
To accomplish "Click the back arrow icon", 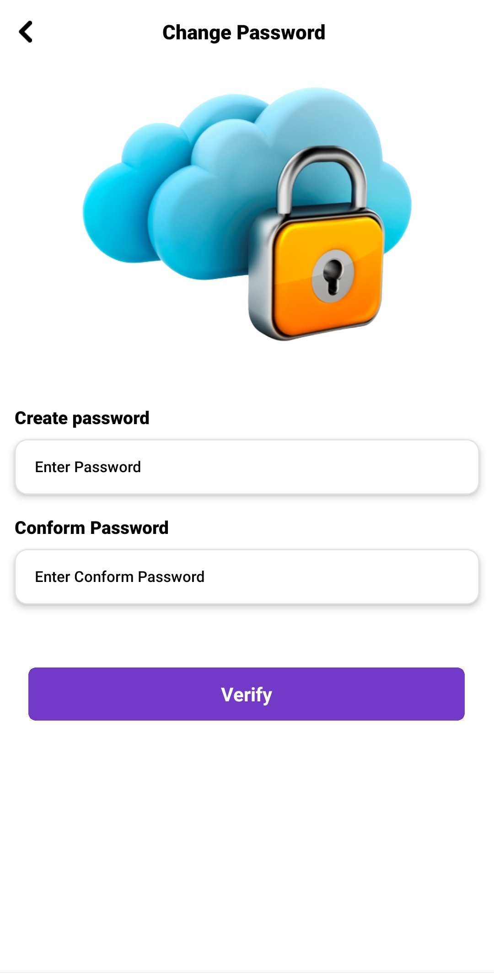I will pos(26,32).
